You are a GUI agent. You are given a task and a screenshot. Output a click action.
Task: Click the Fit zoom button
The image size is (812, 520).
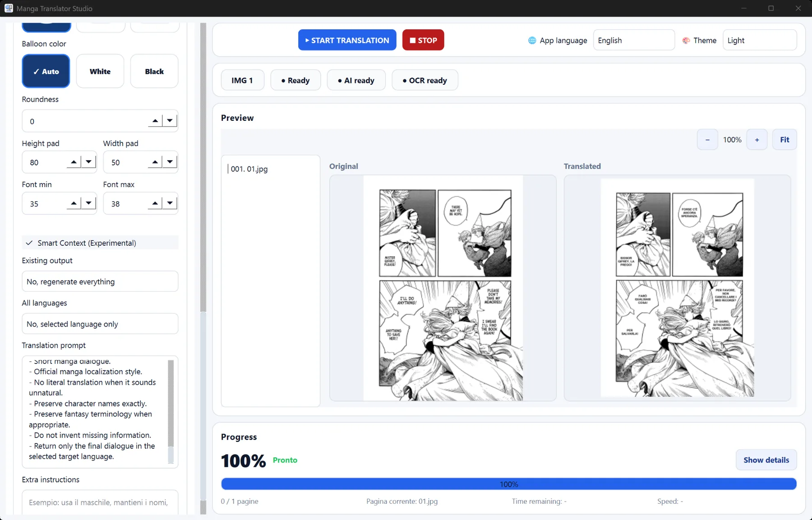pyautogui.click(x=784, y=140)
